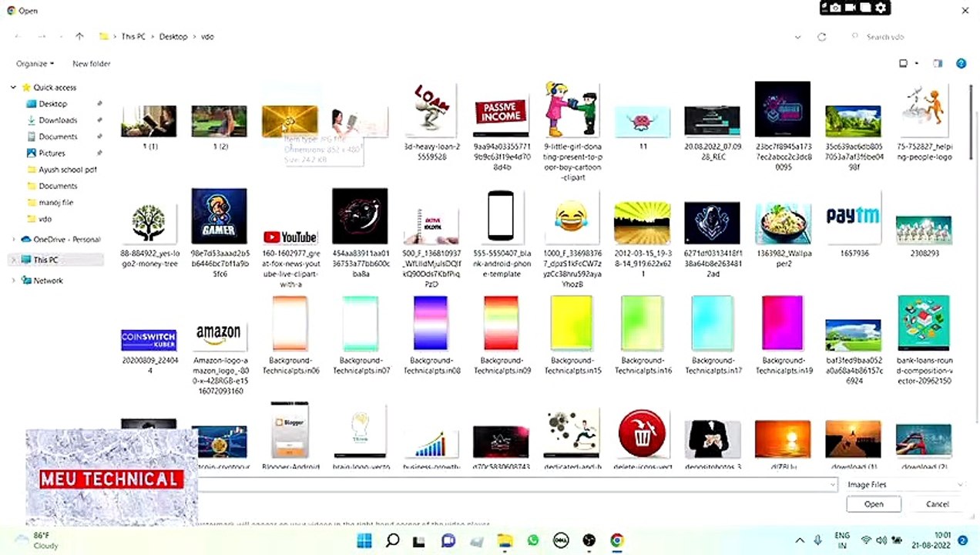Screen dimensions: 980x555
Task: Create a New folder
Action: point(91,64)
